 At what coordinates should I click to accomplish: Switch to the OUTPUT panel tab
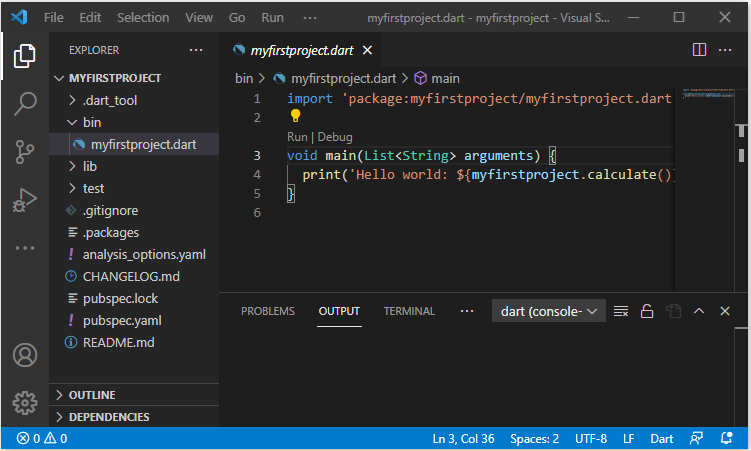tap(339, 311)
